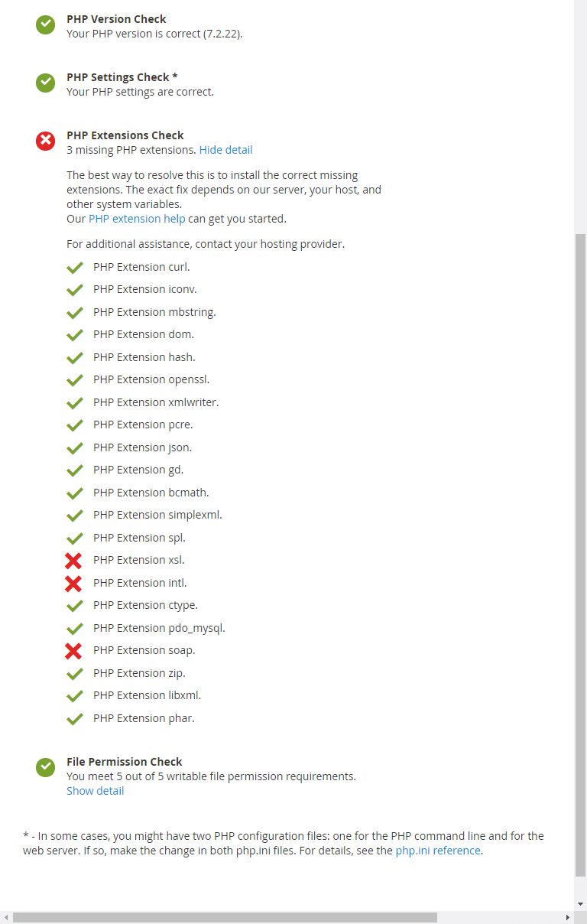
Task: Click the green check icon for PHP Settings Check
Action: [45, 83]
